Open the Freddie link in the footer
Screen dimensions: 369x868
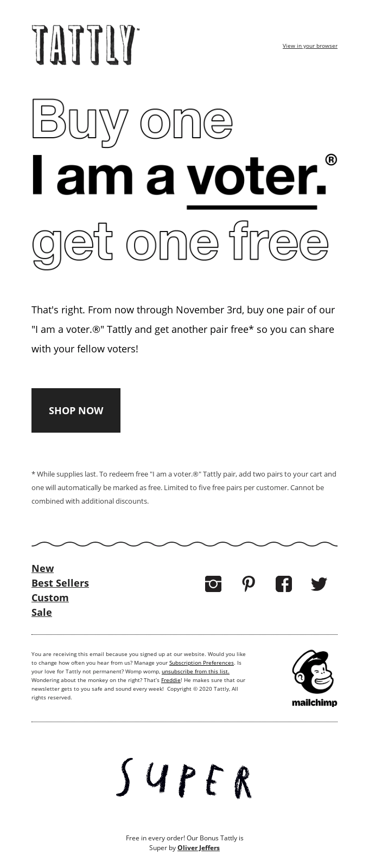pyautogui.click(x=170, y=680)
